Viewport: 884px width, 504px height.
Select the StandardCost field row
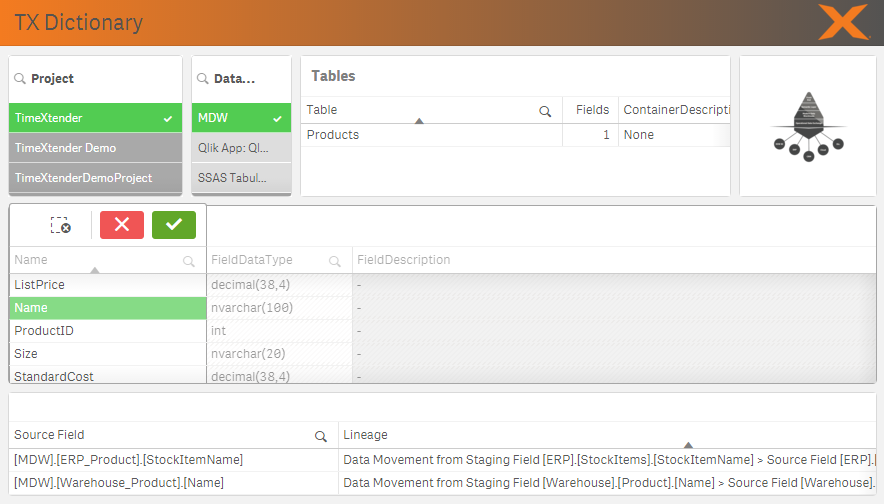coord(108,375)
